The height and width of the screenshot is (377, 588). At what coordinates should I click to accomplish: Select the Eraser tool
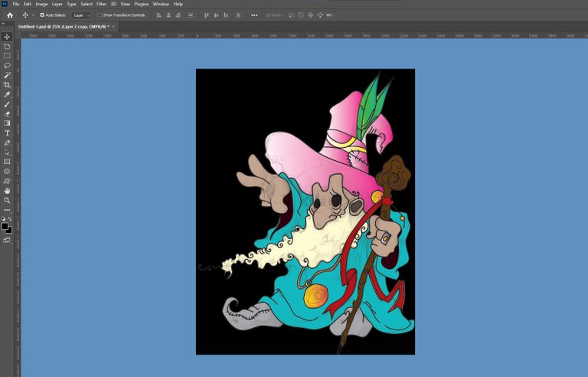[x=7, y=113]
